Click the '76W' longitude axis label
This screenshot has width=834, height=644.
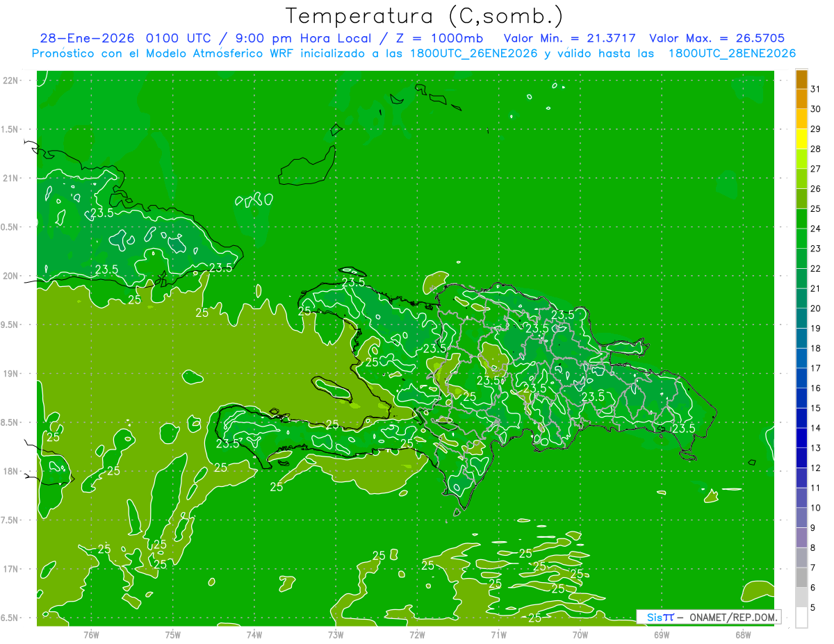pos(91,634)
